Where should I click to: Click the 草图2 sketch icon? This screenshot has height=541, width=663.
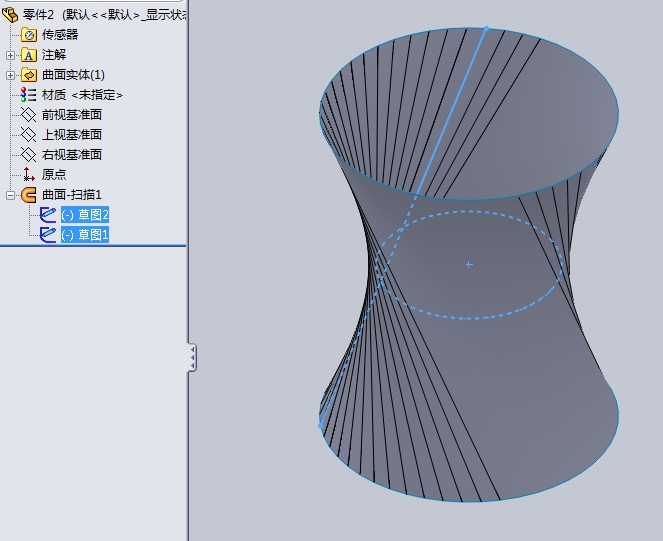tap(48, 215)
